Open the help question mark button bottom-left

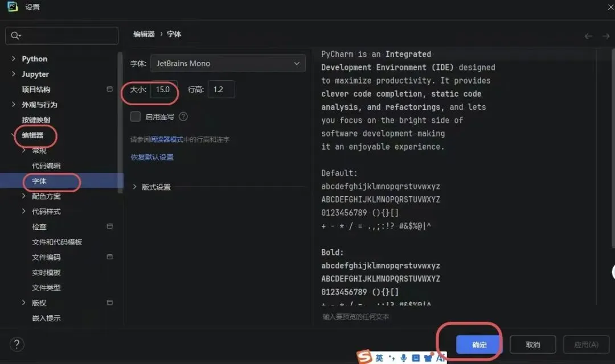click(x=17, y=345)
